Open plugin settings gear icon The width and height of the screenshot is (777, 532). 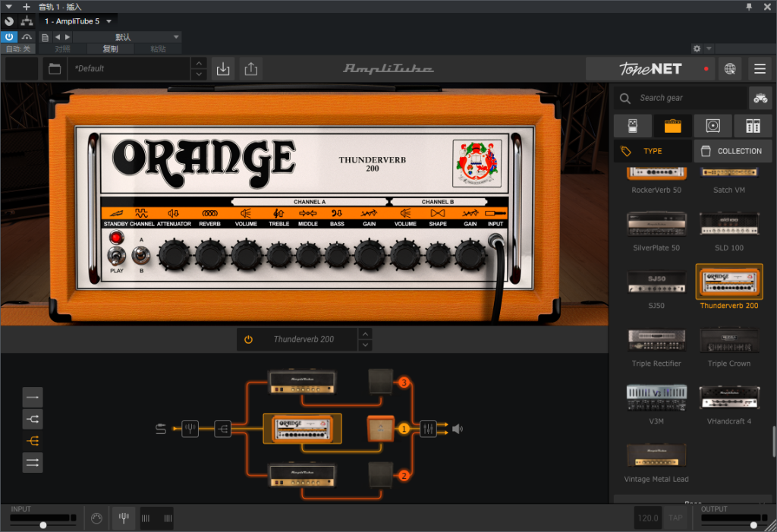click(697, 49)
